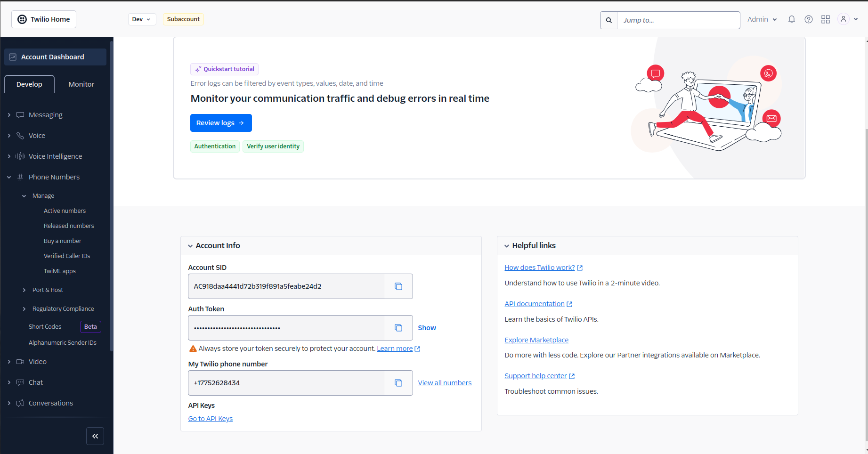Open Account Dashboard in the sidebar
This screenshot has width=868, height=454.
pyautogui.click(x=55, y=57)
